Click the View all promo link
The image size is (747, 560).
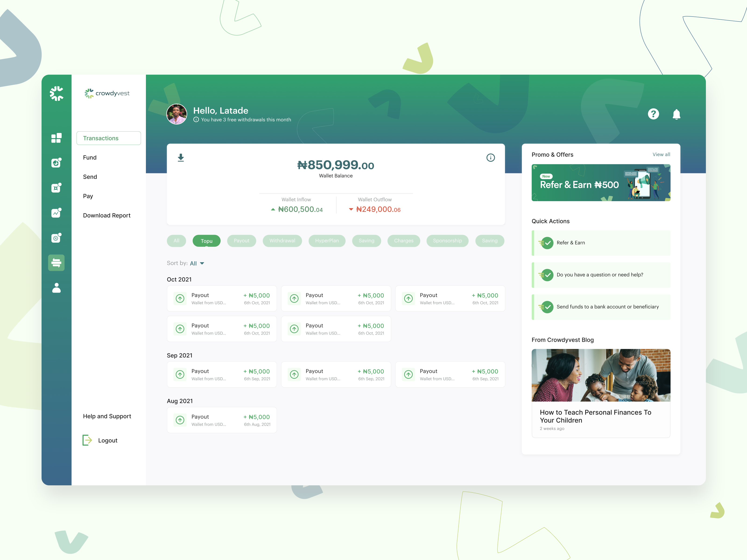pyautogui.click(x=661, y=155)
